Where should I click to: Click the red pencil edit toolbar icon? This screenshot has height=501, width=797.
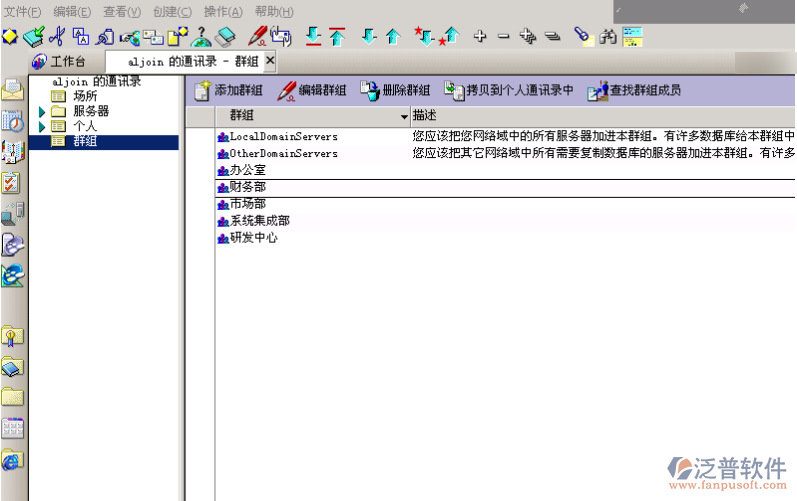[257, 38]
